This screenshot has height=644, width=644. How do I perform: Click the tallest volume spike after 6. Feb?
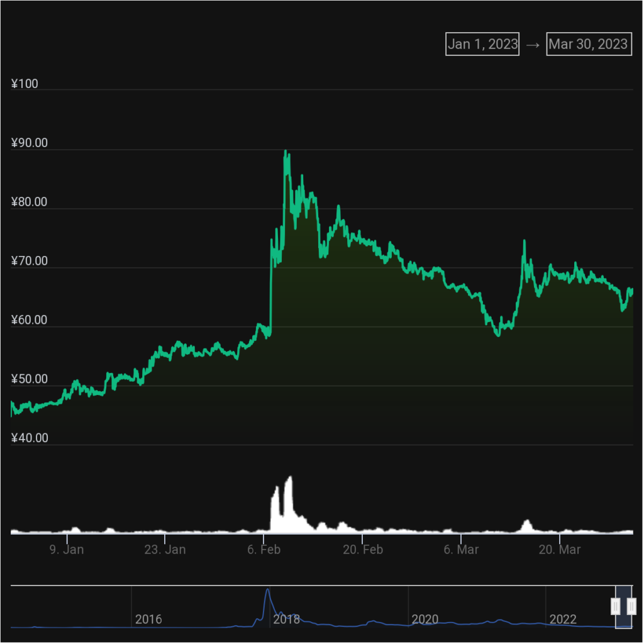[x=289, y=480]
